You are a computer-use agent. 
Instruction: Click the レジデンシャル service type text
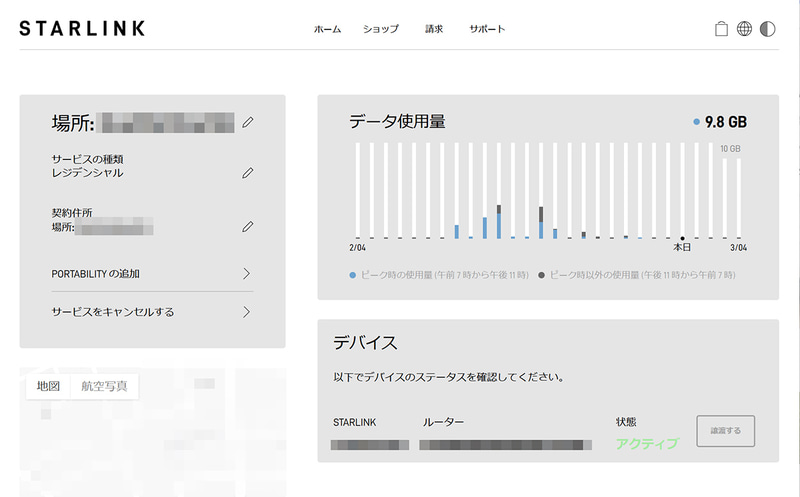coord(87,173)
